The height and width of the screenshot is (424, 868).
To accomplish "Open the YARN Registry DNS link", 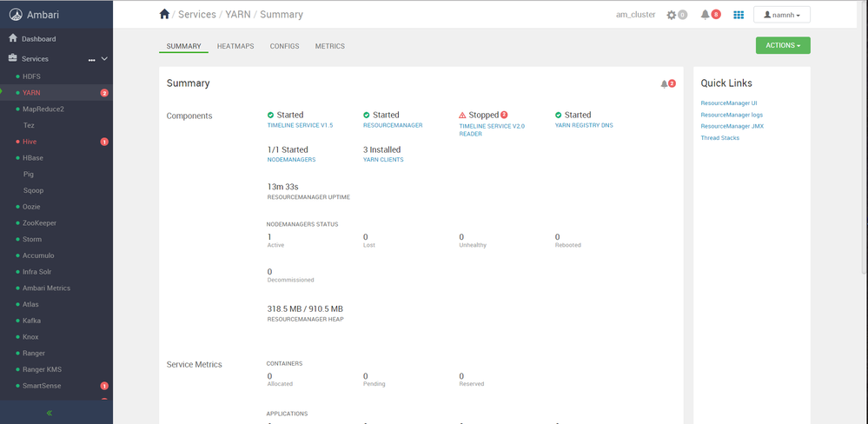I will pos(584,126).
